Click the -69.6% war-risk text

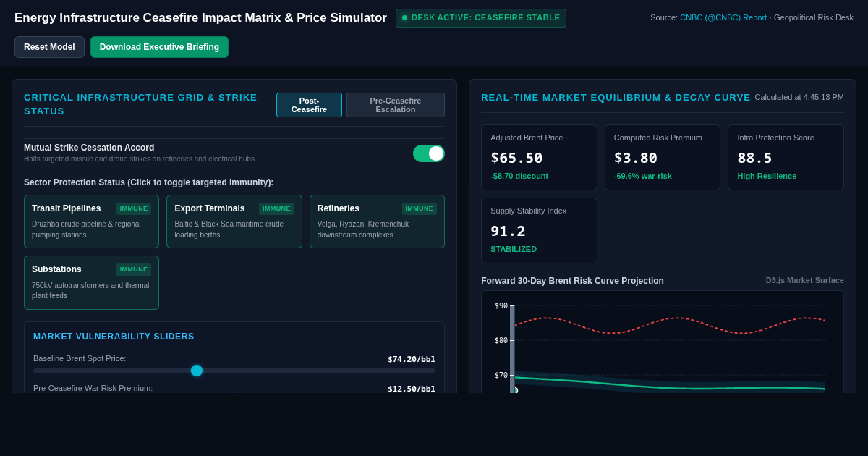coord(643,176)
